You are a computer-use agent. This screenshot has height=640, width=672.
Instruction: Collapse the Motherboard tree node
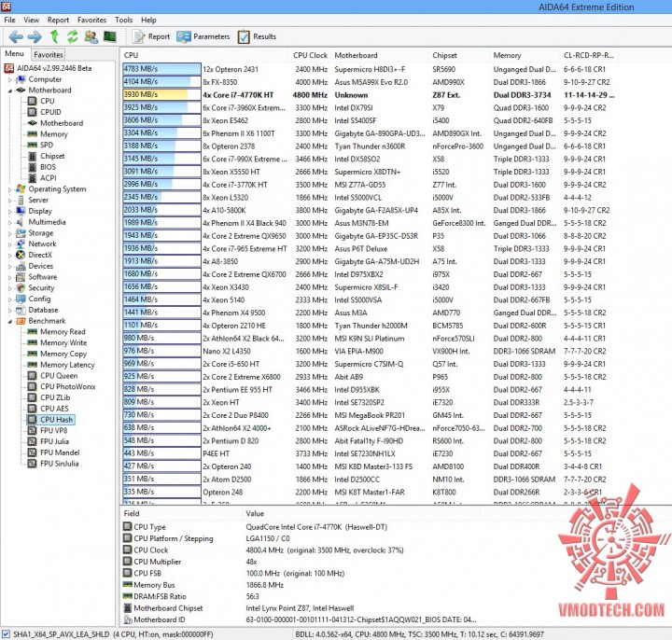coord(10,90)
